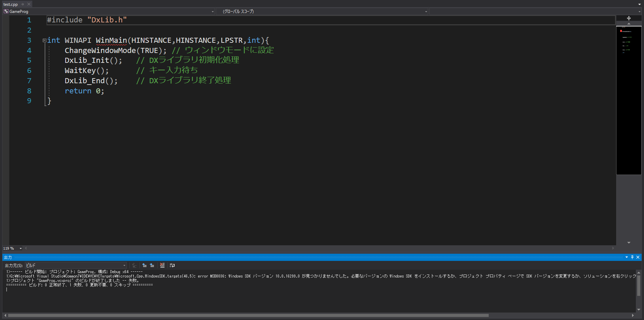644x320 pixels.
Task: Toggle word wrap in output window
Action: 172,265
